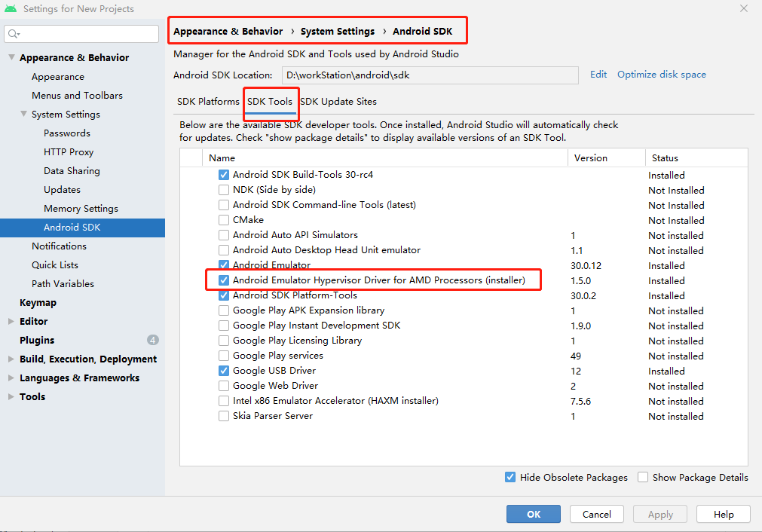Open the Plugins settings page

click(37, 340)
